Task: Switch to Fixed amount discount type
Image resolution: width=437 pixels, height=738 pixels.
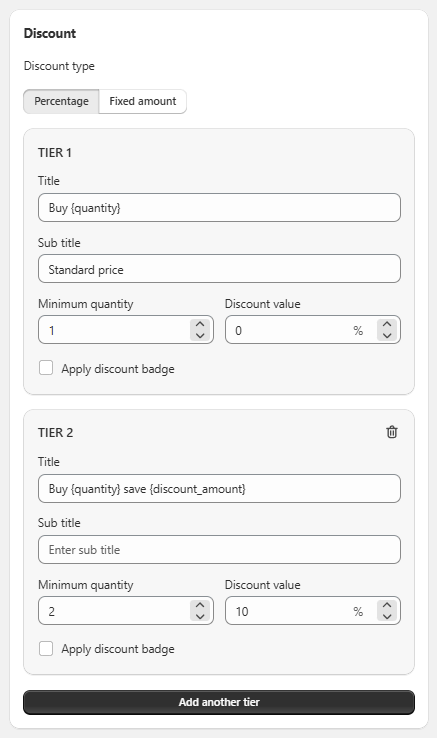Action: point(143,101)
